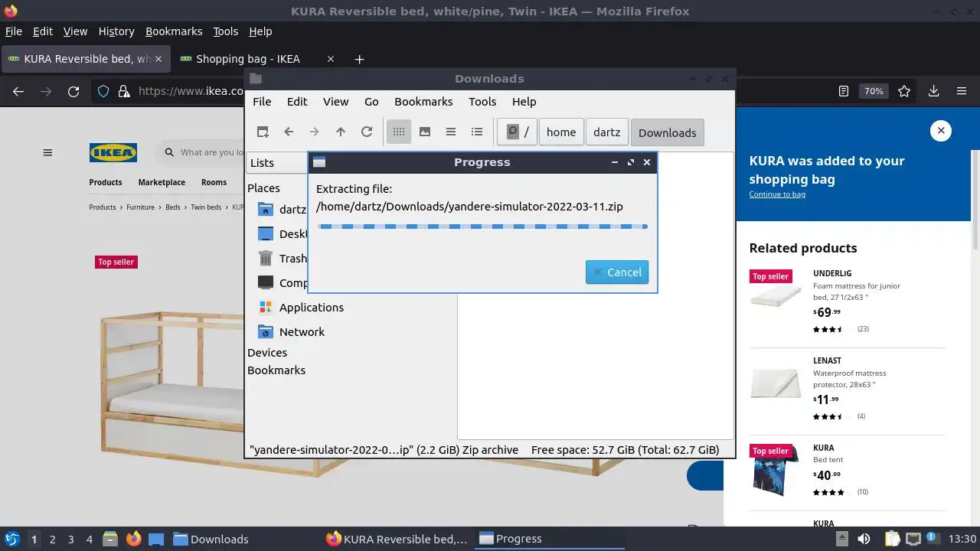This screenshot has width=980, height=551.
Task: Switch to workspace 2
Action: coord(52,540)
